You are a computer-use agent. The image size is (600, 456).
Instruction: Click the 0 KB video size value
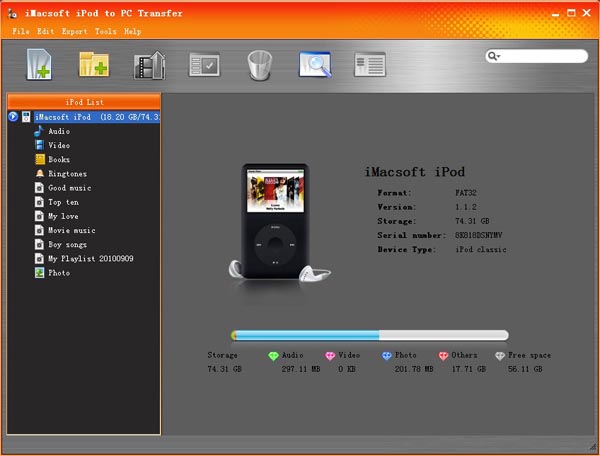pos(347,369)
